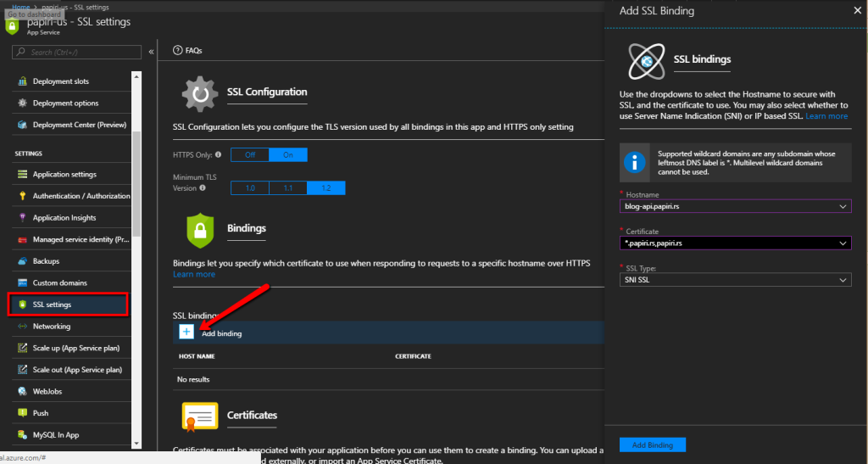Click the info icon in wildcard notice
The height and width of the screenshot is (464, 868).
[634, 163]
